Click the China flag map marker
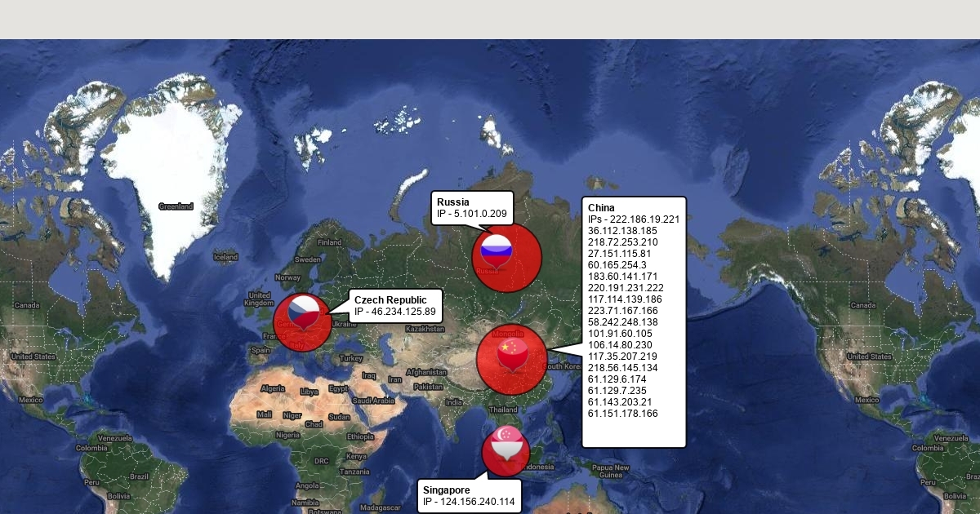Screen dimensions: 980x514 [512, 355]
